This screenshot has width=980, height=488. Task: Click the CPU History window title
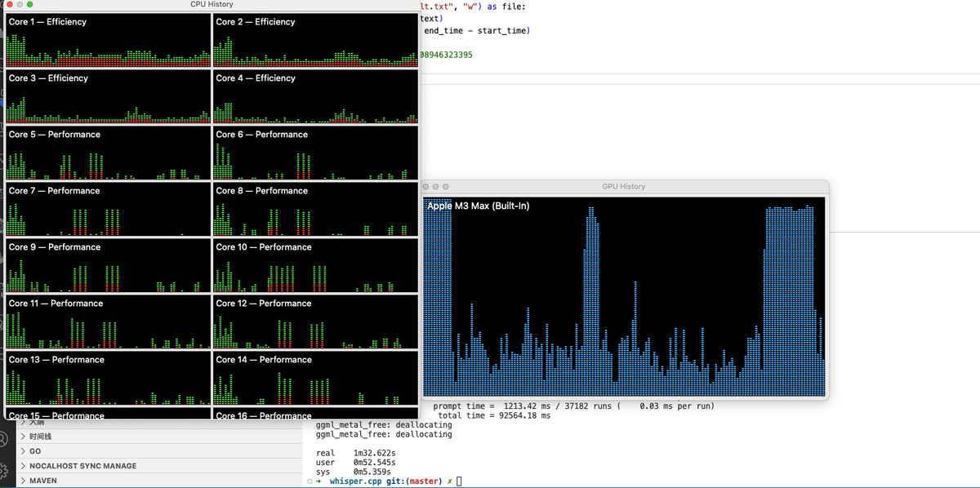212,5
